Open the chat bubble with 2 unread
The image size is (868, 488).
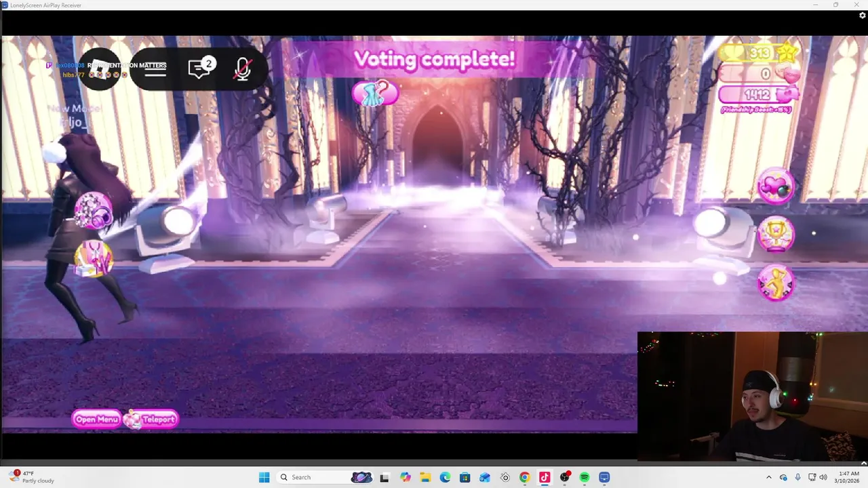(x=201, y=68)
